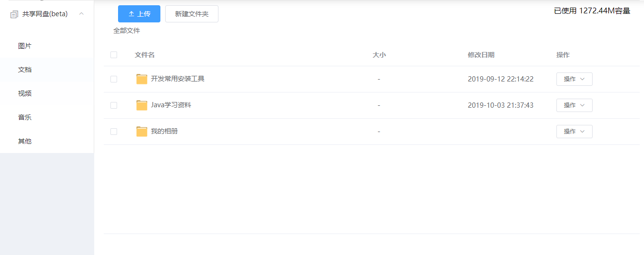This screenshot has width=644, height=255.
Task: Open the 开发常用安装工具 folder name
Action: [x=178, y=79]
